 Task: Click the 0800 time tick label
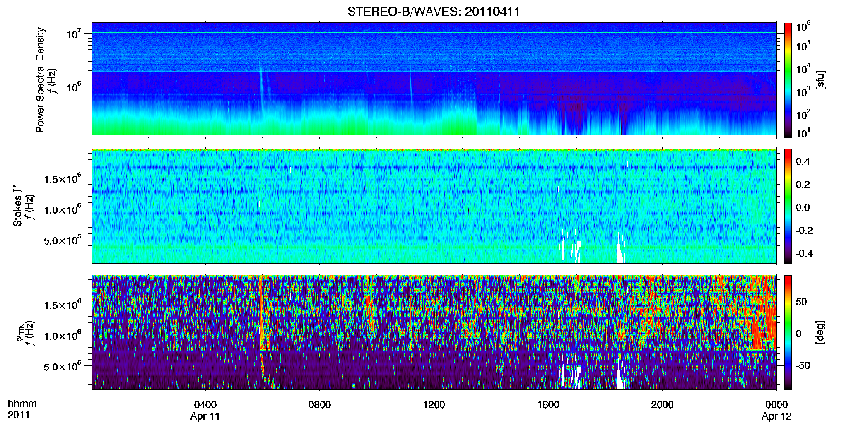coord(319,405)
